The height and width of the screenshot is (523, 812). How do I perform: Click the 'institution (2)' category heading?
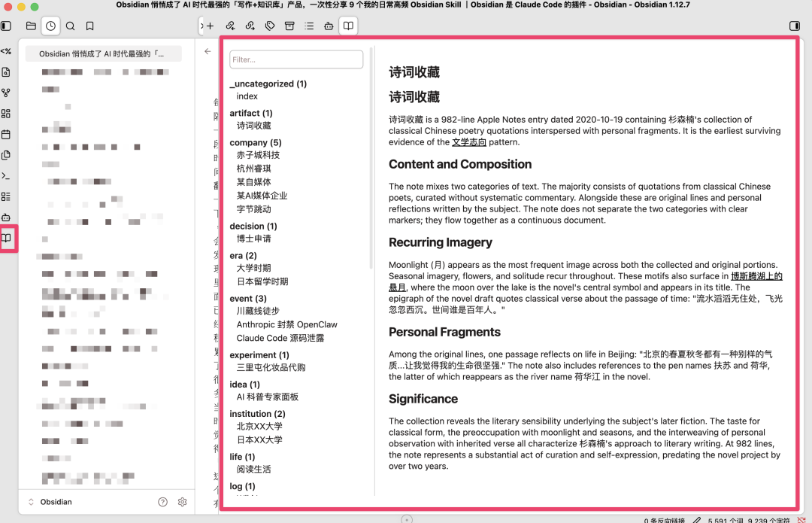coord(257,414)
